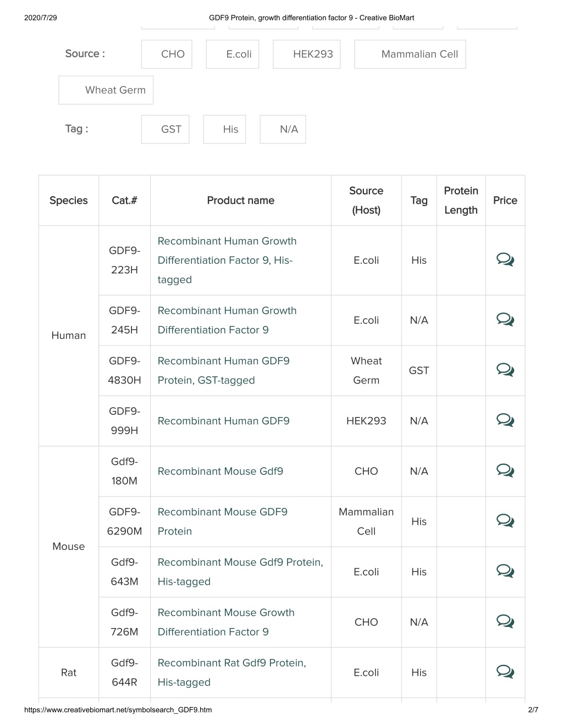The height and width of the screenshot is (728, 563).
Task: Filter tag by GST
Action: coord(165,129)
